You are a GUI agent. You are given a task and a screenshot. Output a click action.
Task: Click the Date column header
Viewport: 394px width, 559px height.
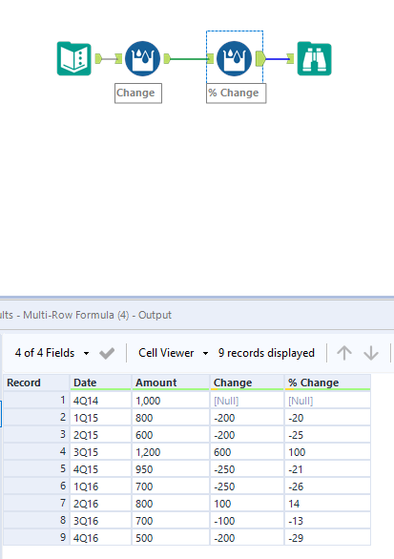click(101, 383)
